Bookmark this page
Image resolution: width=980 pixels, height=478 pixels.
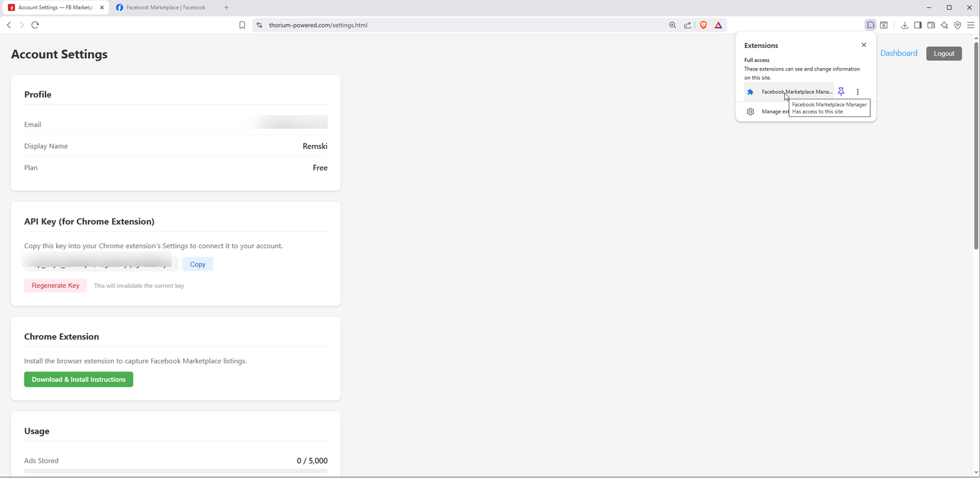[242, 25]
